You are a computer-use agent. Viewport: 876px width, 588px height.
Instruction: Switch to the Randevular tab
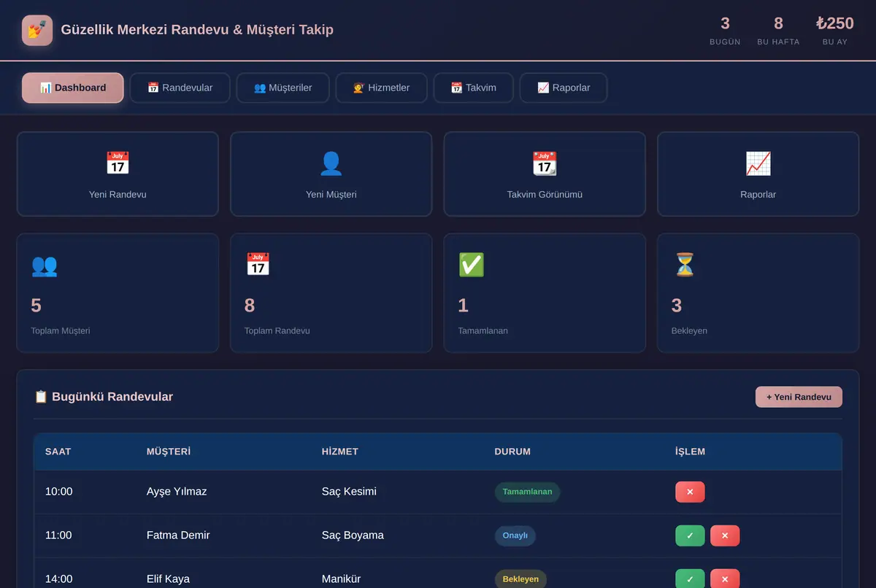click(x=180, y=88)
